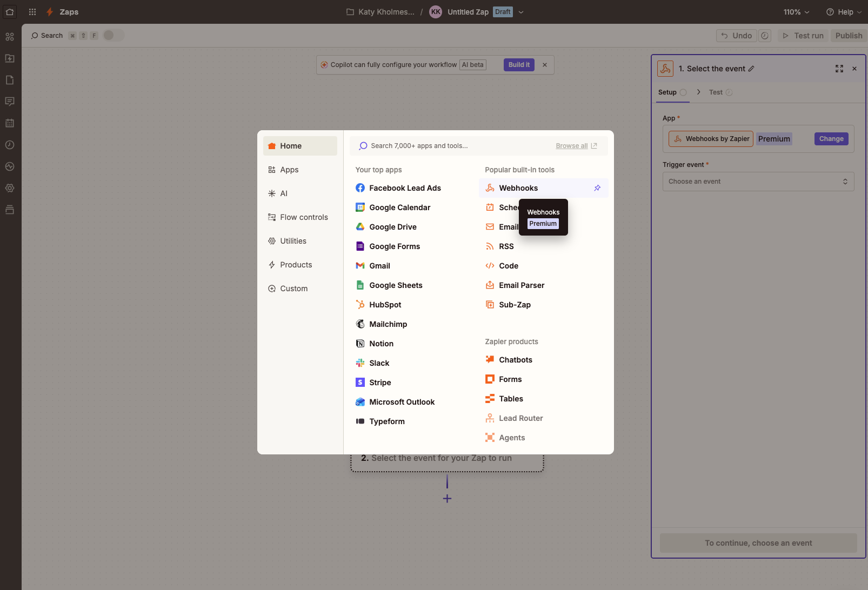Select the Notion app

pyautogui.click(x=413, y=344)
